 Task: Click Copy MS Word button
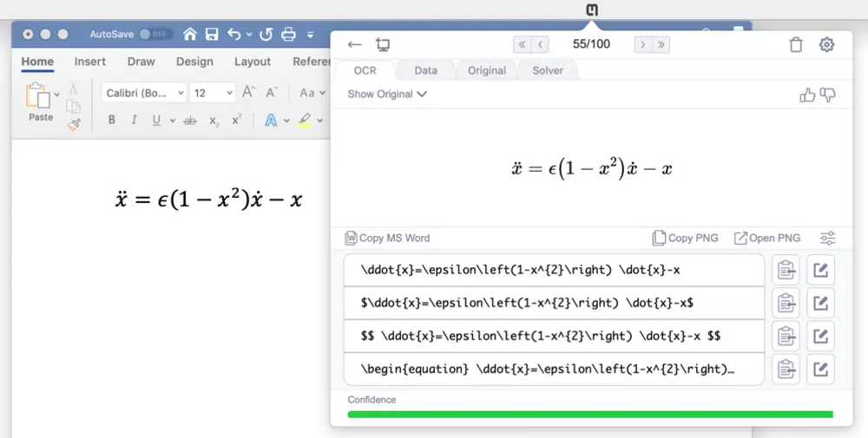[387, 239]
